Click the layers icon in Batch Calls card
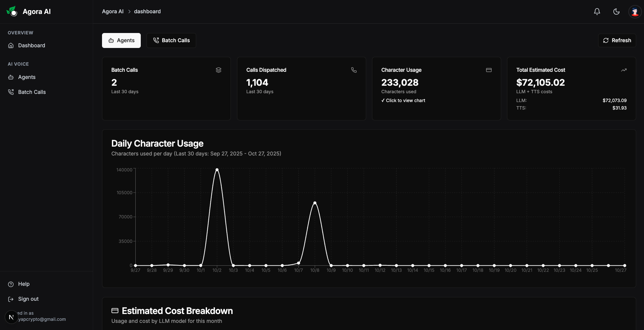This screenshot has width=644, height=330. [x=218, y=70]
